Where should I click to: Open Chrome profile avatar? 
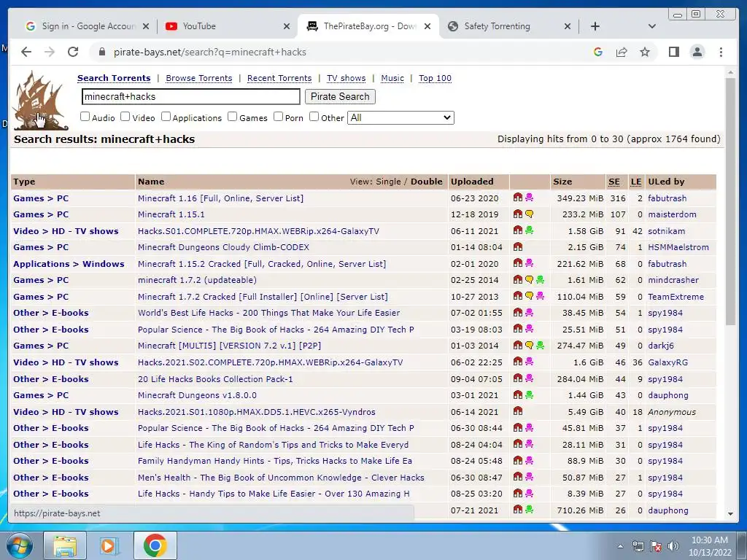pos(697,52)
